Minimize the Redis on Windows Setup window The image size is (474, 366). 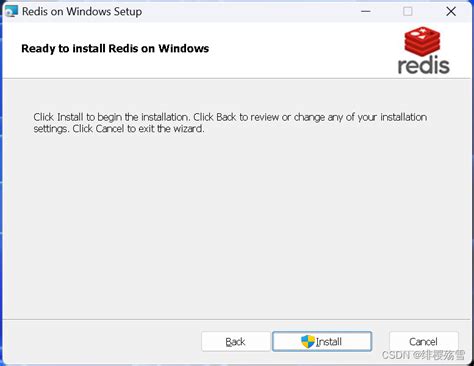tap(366, 11)
